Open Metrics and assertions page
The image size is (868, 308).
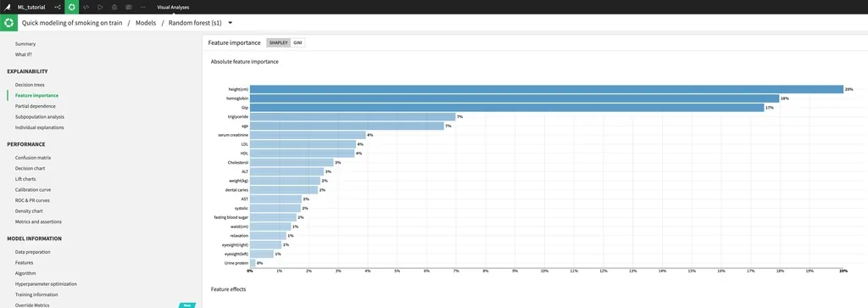tap(38, 221)
